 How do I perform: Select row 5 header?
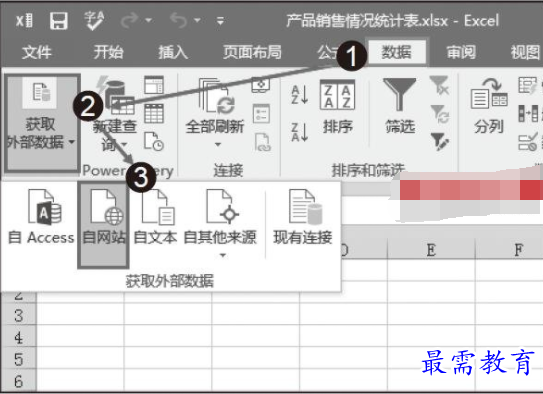(x=19, y=359)
